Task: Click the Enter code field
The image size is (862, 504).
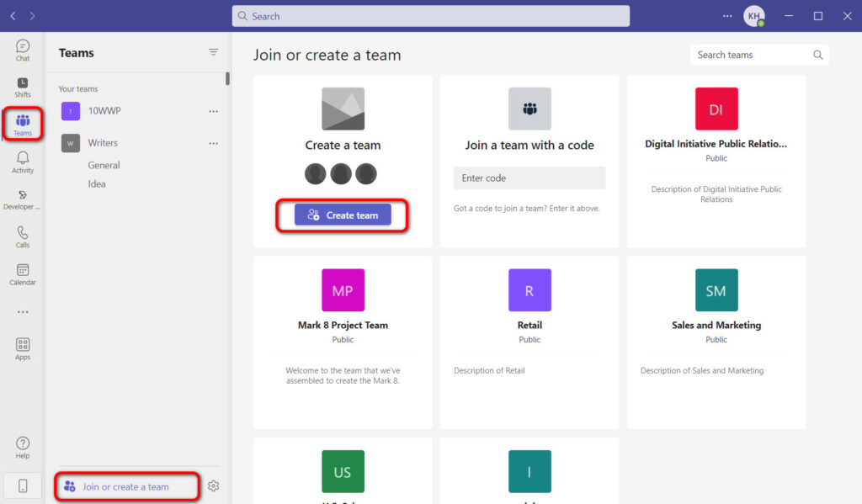Action: pyautogui.click(x=529, y=178)
